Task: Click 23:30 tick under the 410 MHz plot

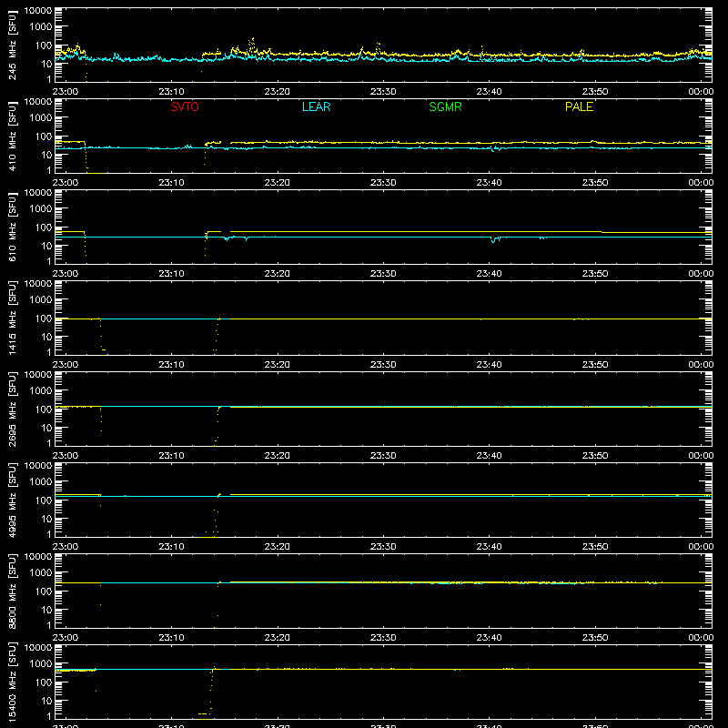Action: 383,183
